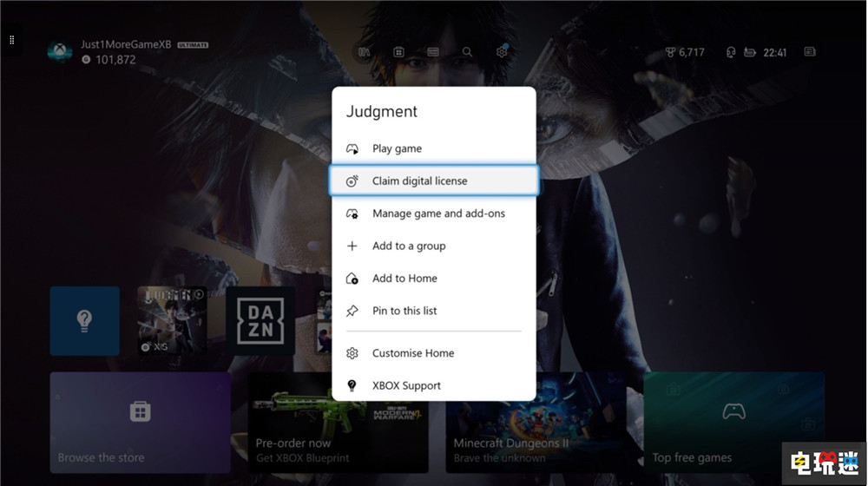Click the home-plus icon beside Add to Home
This screenshot has width=868, height=486.
[352, 279]
